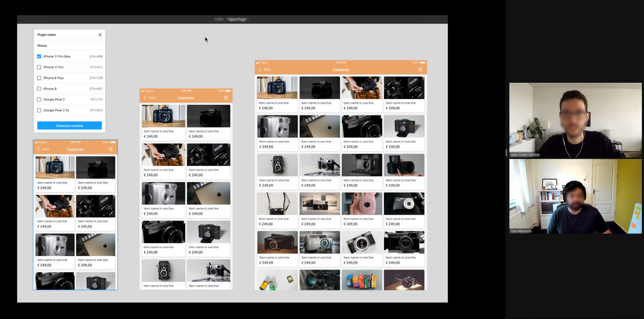Viewport: 644px width, 319px height.
Task: Click the "Phone" section heading
Action: (x=42, y=46)
